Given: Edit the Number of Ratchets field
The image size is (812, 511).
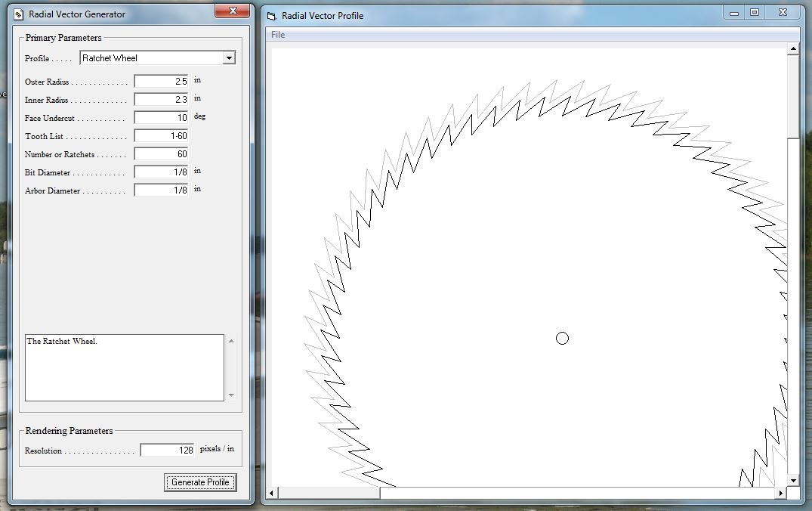Looking at the screenshot, I should coord(161,154).
